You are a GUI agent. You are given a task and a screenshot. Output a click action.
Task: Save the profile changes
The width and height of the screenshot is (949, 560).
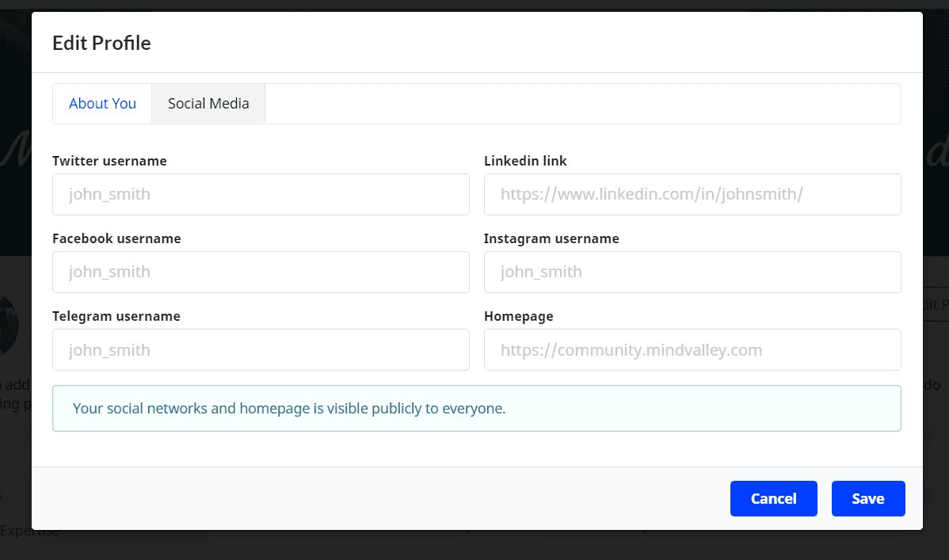[868, 499]
